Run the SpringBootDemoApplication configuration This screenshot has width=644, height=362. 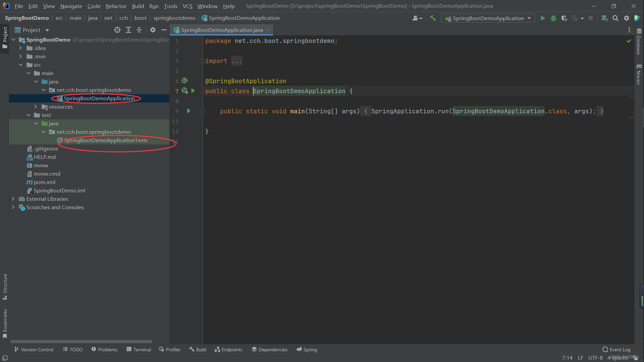[543, 18]
